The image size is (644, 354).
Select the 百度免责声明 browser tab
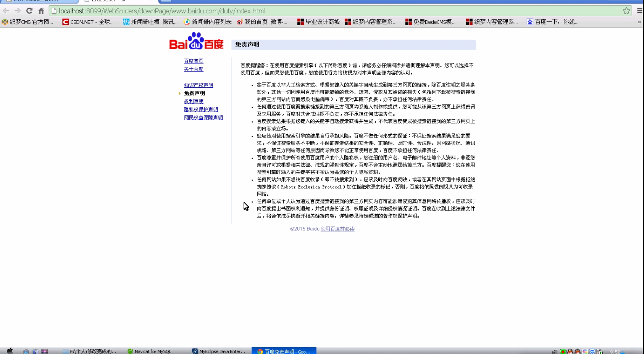tap(118, 1)
